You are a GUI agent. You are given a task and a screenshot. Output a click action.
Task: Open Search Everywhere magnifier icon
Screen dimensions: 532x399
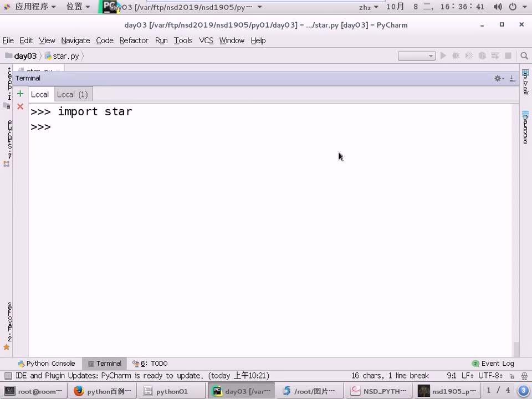524,55
